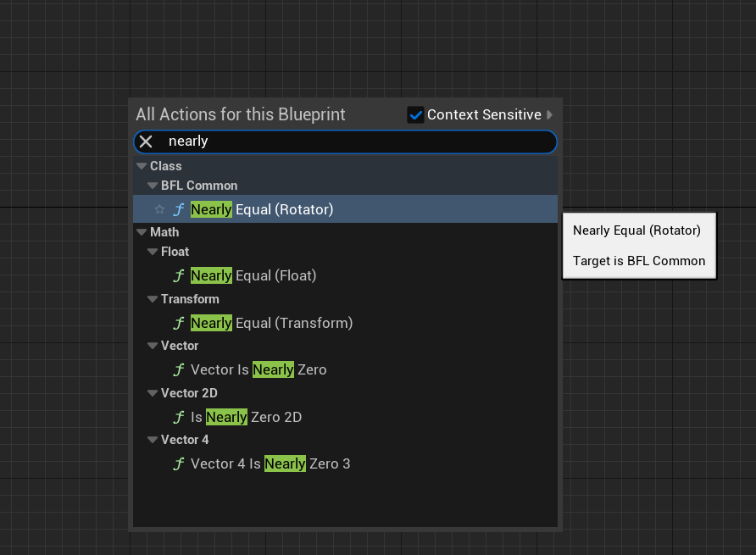The height and width of the screenshot is (555, 756).
Task: Pick Vector Is Nearly Zero action
Action: pos(345,369)
